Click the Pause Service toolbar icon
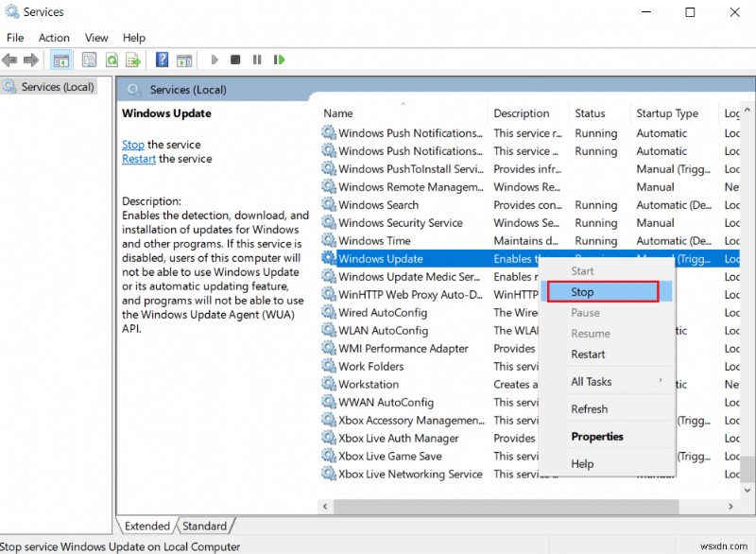This screenshot has height=554, width=756. pyautogui.click(x=257, y=60)
